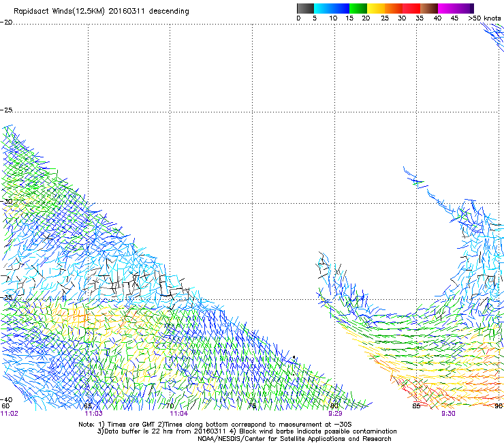The image size is (504, 443).
Task: Click the yellow 20-25 knots legend segment
Action: pyautogui.click(x=376, y=8)
